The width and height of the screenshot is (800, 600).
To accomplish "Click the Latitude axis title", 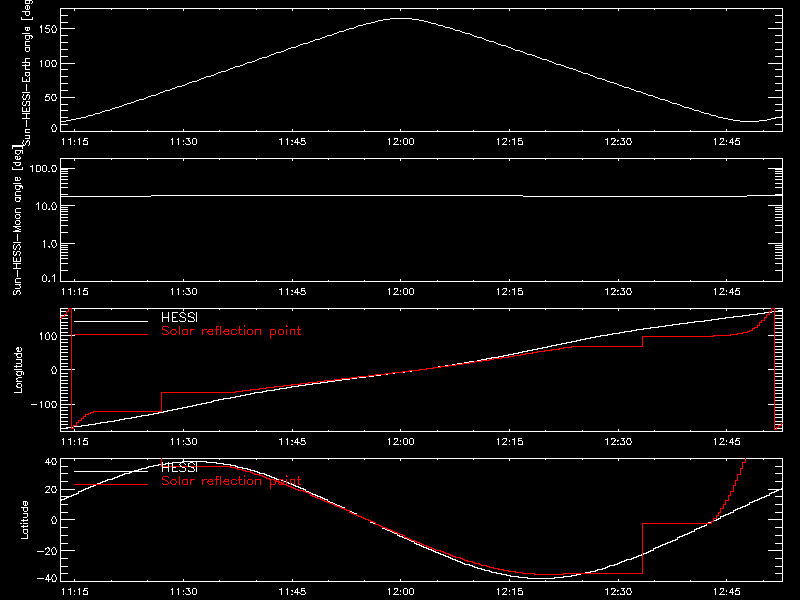I will (24, 520).
